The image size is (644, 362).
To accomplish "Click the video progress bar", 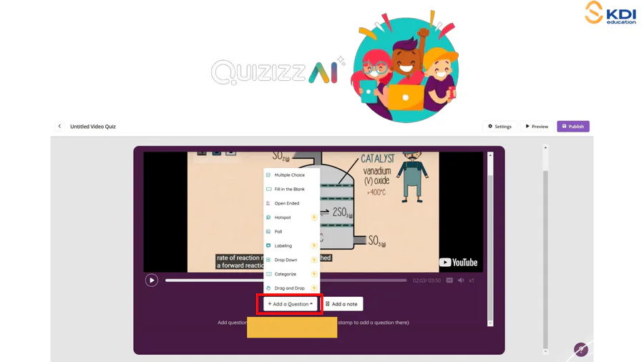I will tap(286, 280).
